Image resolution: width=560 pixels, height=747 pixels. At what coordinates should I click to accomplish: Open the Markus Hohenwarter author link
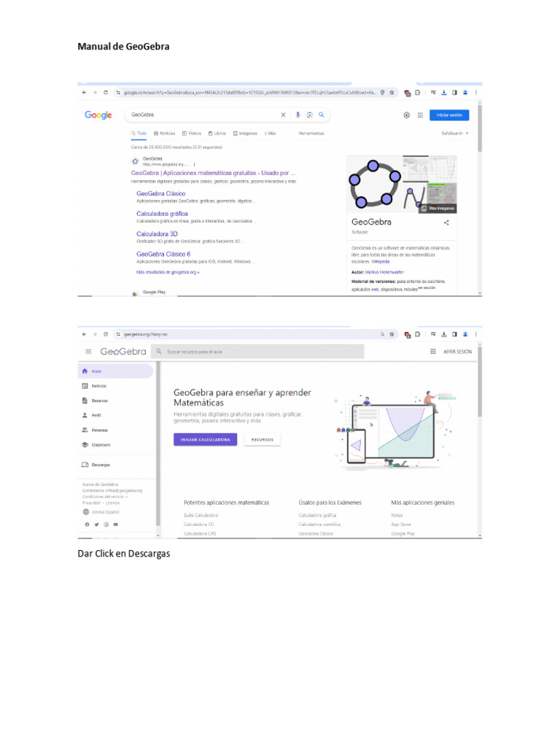point(384,272)
